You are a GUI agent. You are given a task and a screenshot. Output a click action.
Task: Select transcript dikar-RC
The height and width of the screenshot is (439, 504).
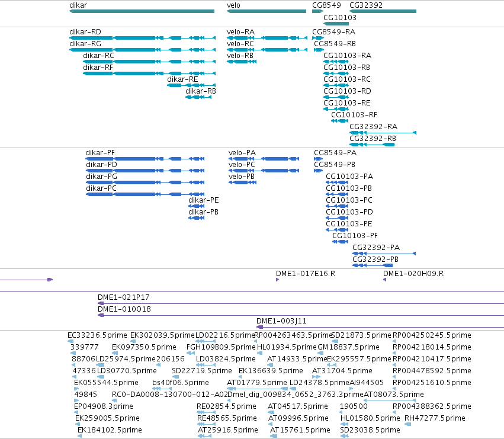coord(149,62)
